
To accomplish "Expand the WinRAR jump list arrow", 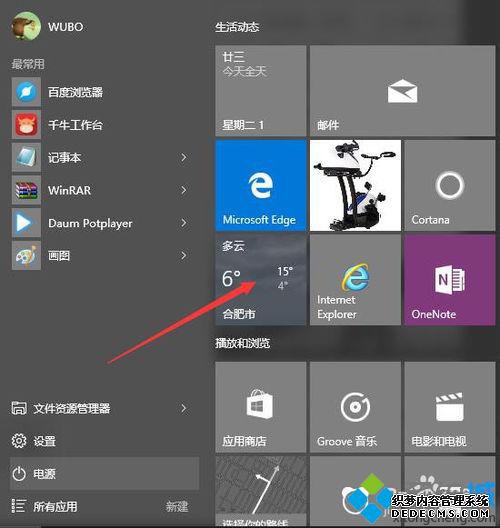I will point(184,190).
